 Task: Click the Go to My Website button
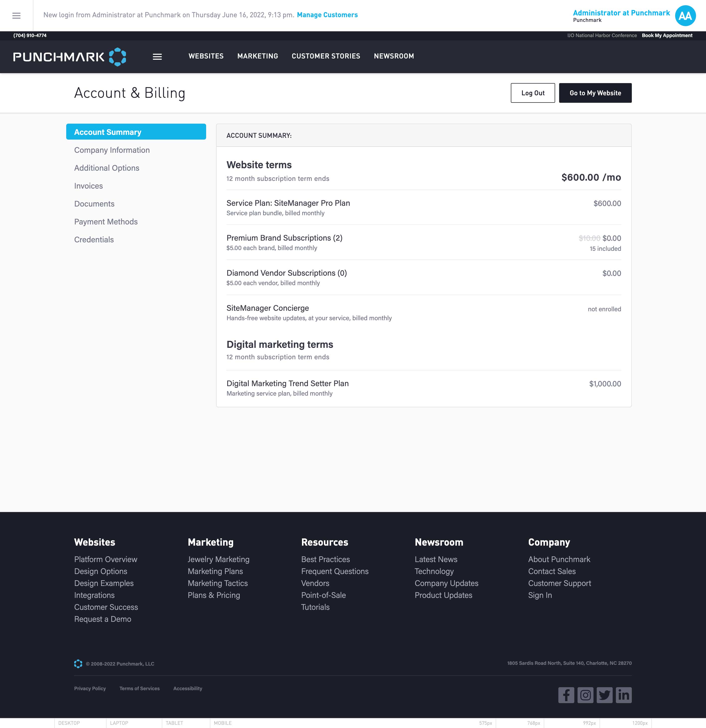pyautogui.click(x=595, y=93)
